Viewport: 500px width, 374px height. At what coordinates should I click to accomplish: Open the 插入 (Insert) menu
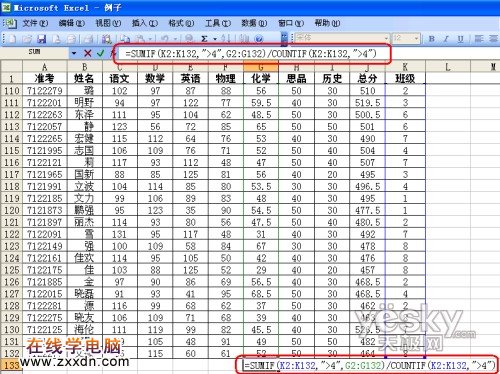tap(144, 23)
